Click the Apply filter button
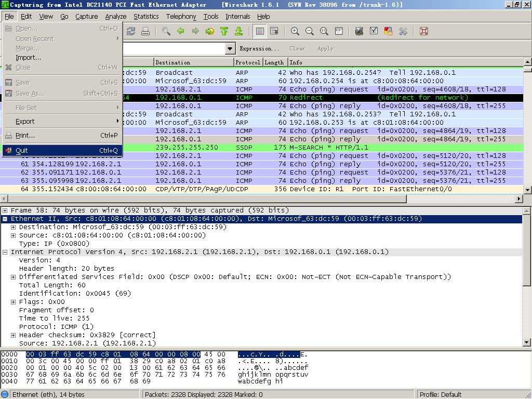 (x=325, y=48)
